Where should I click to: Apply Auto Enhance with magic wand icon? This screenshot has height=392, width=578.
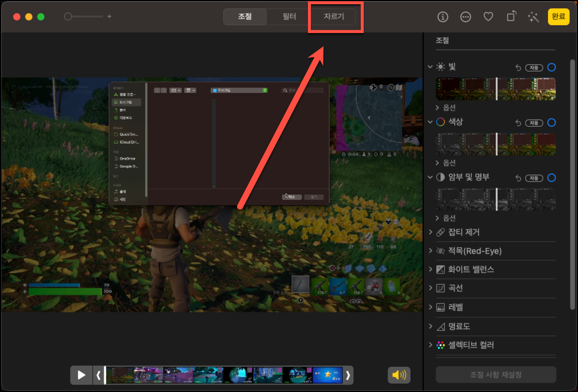533,17
